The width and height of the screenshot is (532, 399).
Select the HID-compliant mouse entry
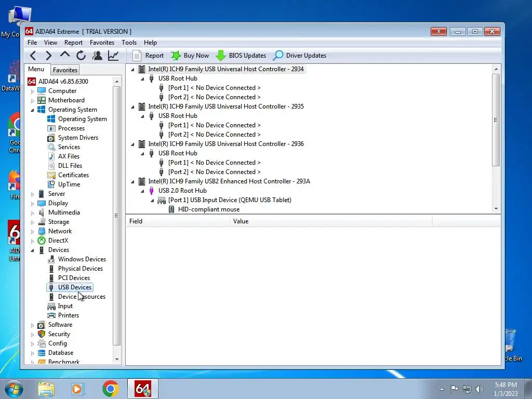point(209,209)
